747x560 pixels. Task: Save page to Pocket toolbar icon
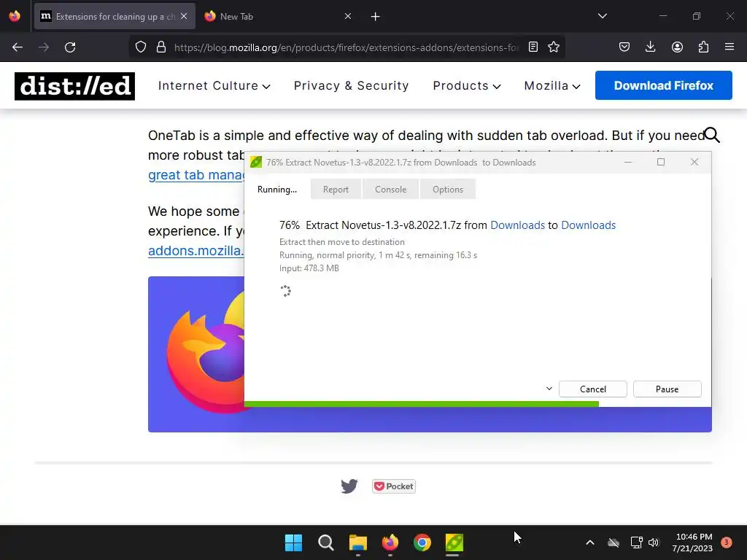(x=624, y=47)
